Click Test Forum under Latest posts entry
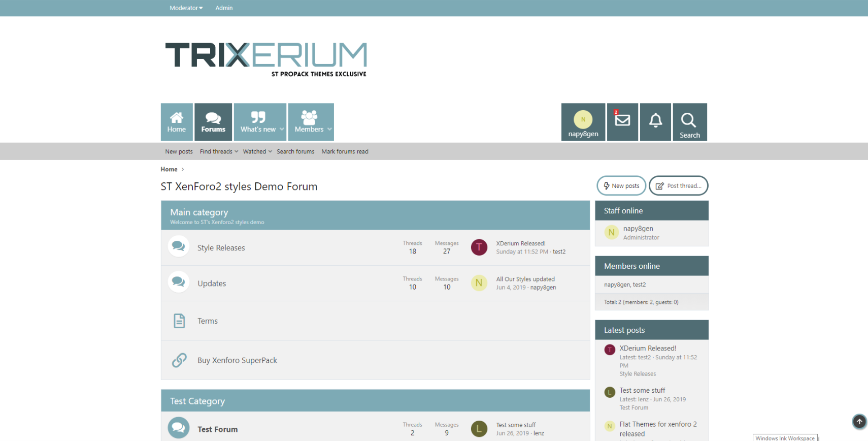868x441 pixels. pos(633,407)
